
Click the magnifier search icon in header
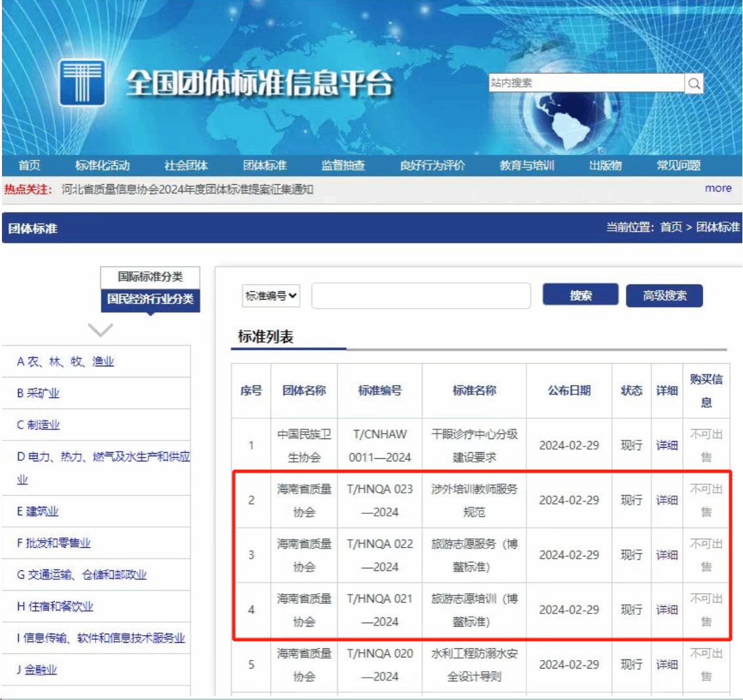pos(694,83)
